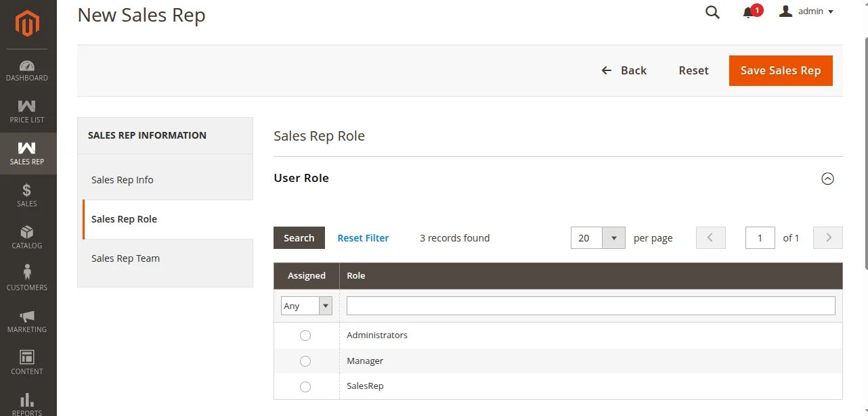Click the Reset Filter link

pos(363,238)
